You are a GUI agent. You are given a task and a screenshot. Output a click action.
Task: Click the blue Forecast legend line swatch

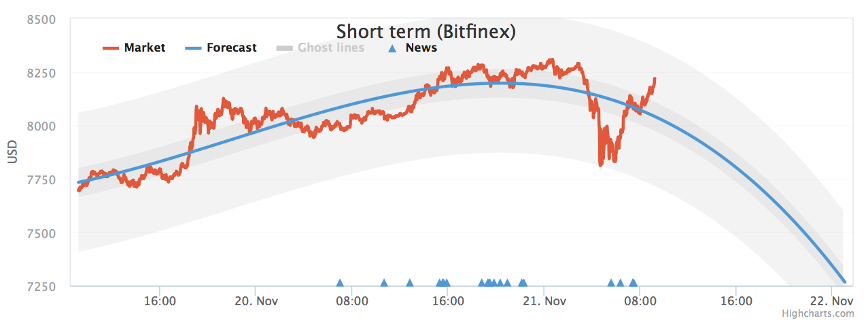click(194, 48)
